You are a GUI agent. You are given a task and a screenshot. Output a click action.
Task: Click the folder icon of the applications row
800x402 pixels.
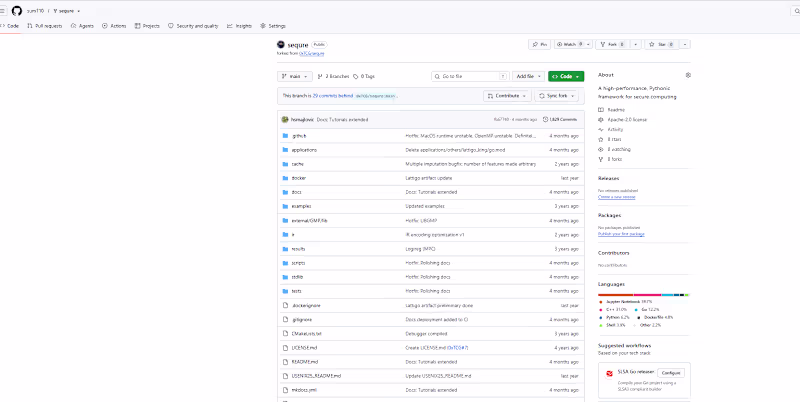tap(285, 150)
